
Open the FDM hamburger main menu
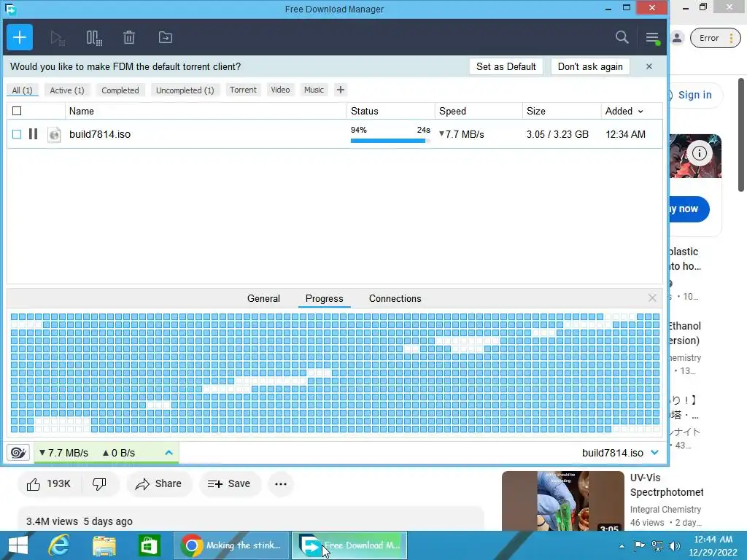652,38
